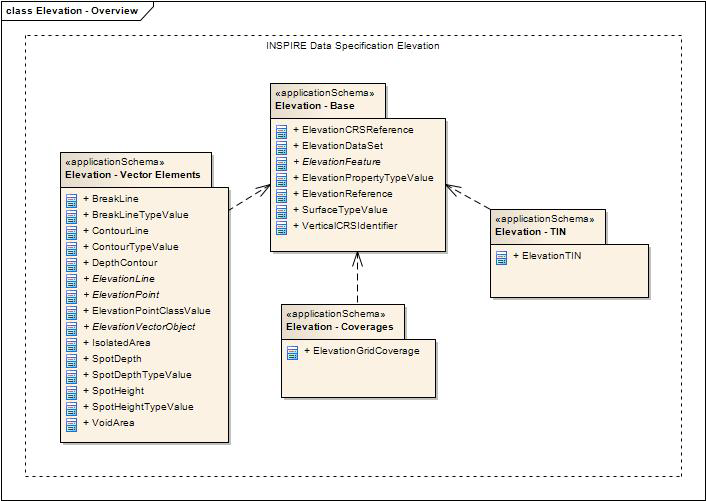Select the '+ BreakLine' text entry
Screen dimensions: 706x501
(111, 199)
